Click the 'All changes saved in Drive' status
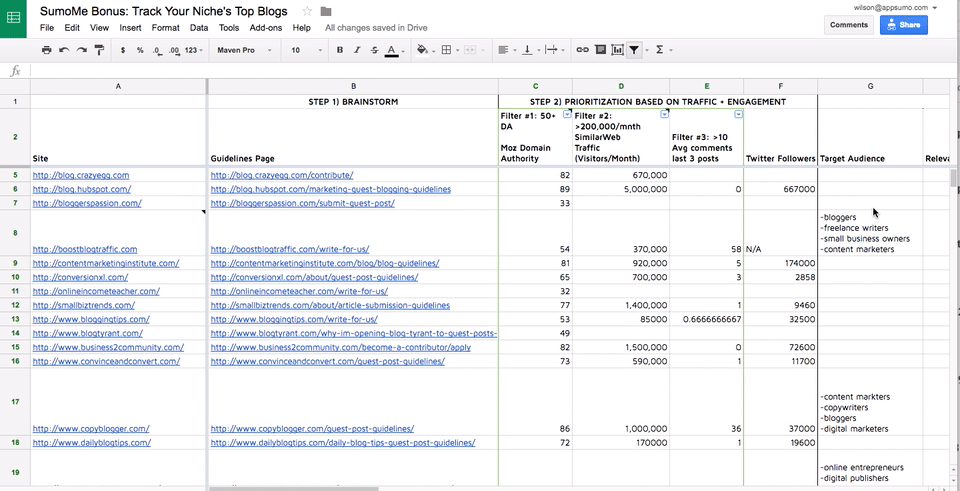 376,28
